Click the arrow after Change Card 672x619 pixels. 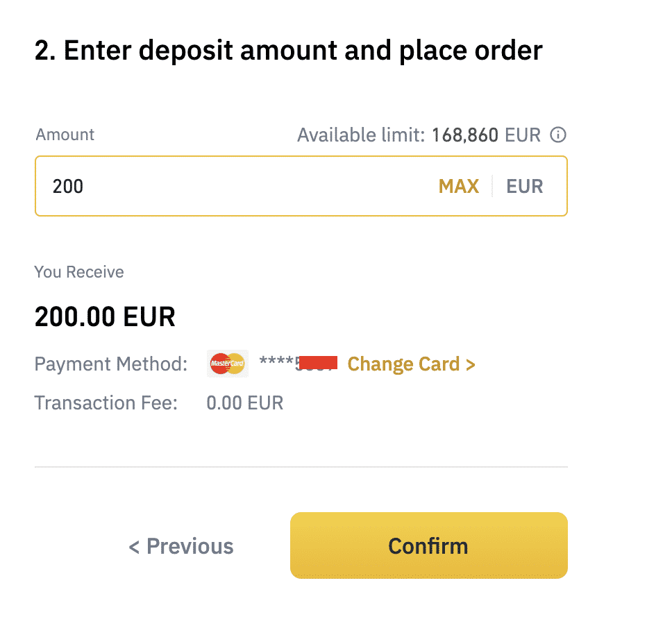[471, 365]
